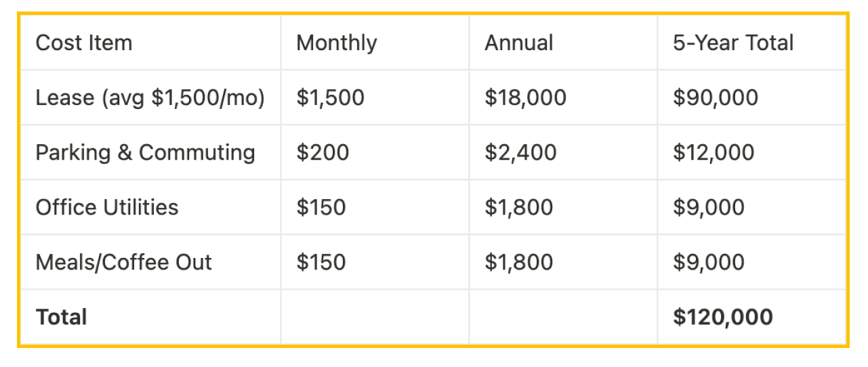Click the Monthly column header
Image resolution: width=868 pixels, height=367 pixels.
[x=375, y=43]
